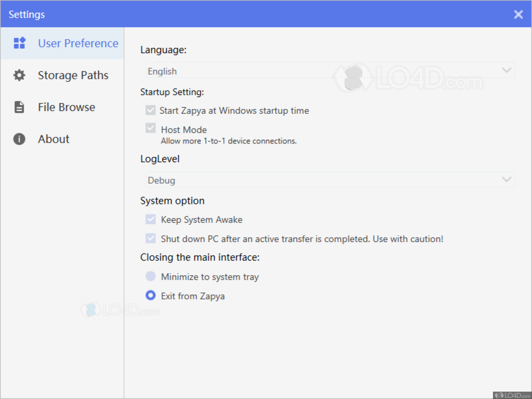
Task: Choose the Exit from Zapya radio button
Action: click(x=151, y=295)
